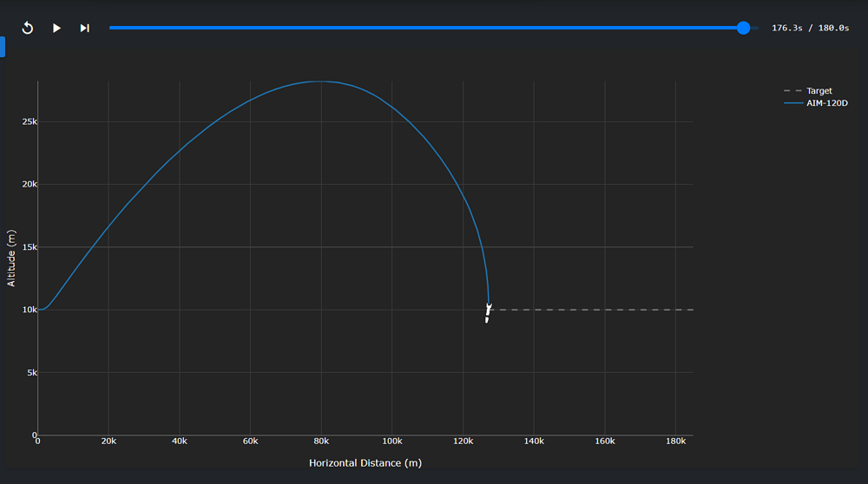Click the 5k tick label on altitude axis
This screenshot has height=484, width=868.
tap(31, 373)
